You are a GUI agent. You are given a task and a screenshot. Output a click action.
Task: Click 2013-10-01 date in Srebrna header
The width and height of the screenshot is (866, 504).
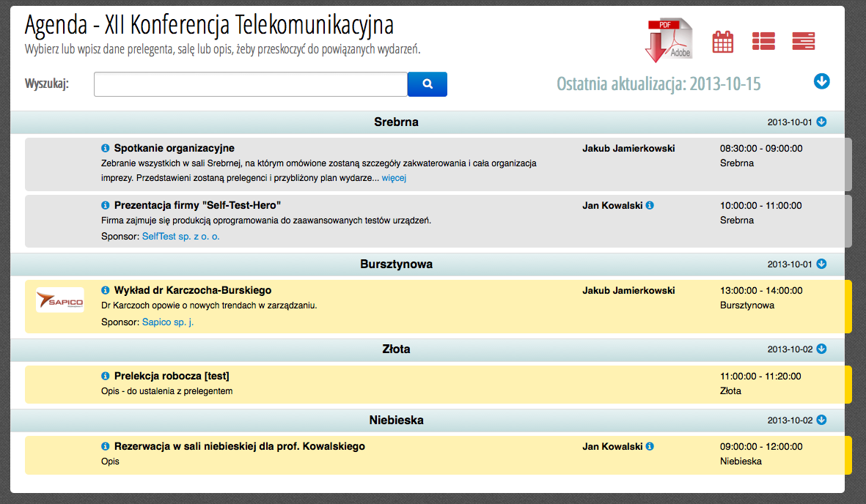790,122
